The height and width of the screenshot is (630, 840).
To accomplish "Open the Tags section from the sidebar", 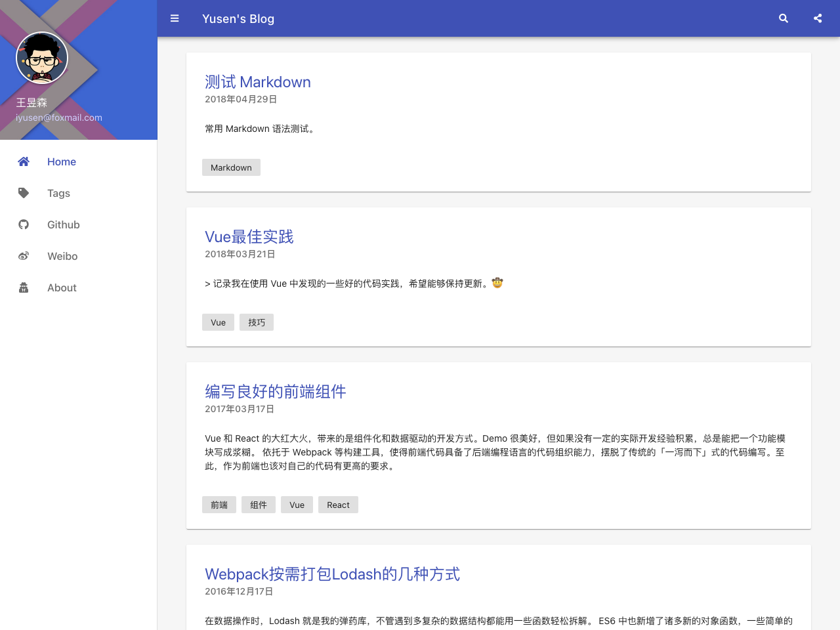I will point(58,193).
